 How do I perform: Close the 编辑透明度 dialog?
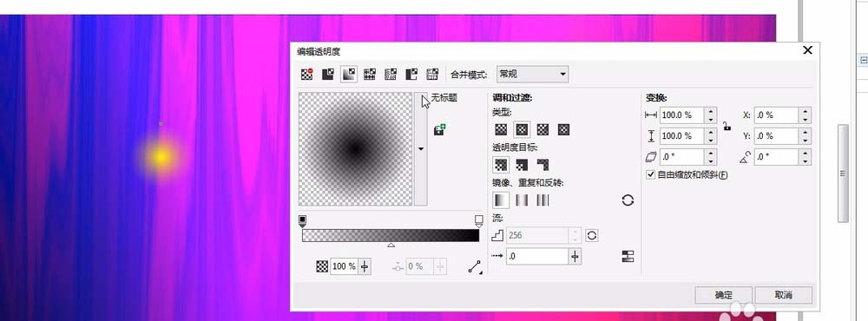point(807,50)
